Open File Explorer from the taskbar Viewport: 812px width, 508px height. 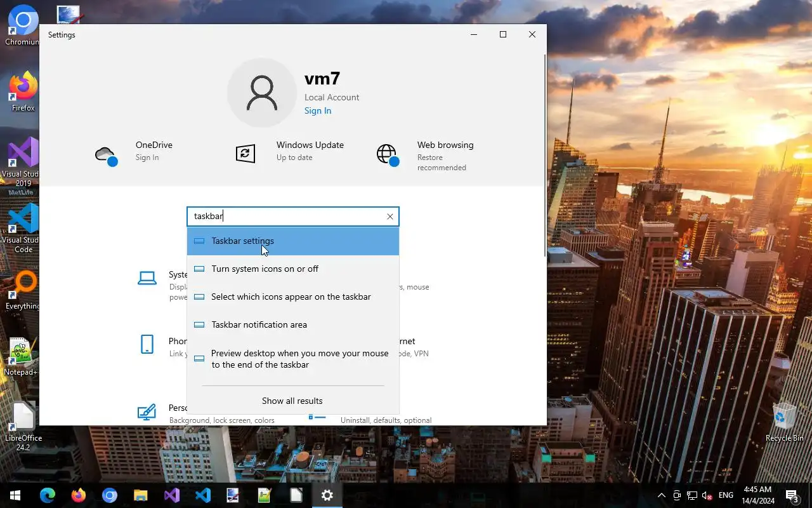(x=140, y=495)
